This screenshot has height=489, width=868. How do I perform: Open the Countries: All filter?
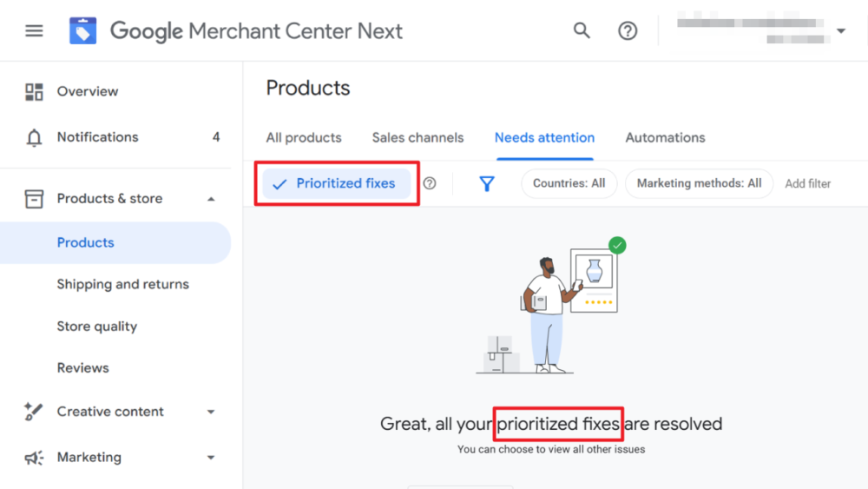(x=569, y=183)
